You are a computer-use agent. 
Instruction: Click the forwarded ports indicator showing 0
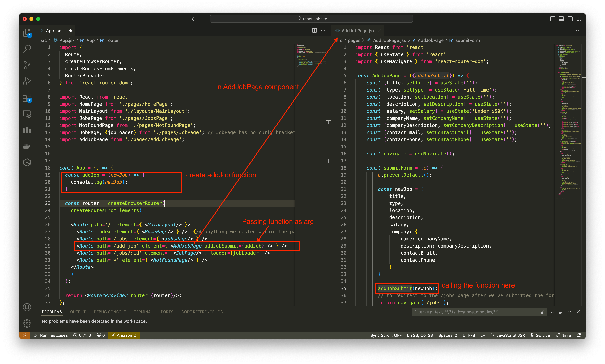tap(101, 335)
